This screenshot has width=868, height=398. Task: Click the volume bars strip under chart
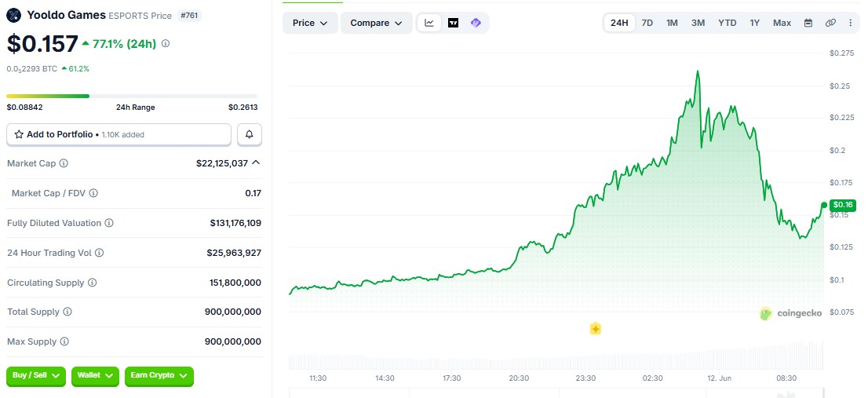click(556, 354)
